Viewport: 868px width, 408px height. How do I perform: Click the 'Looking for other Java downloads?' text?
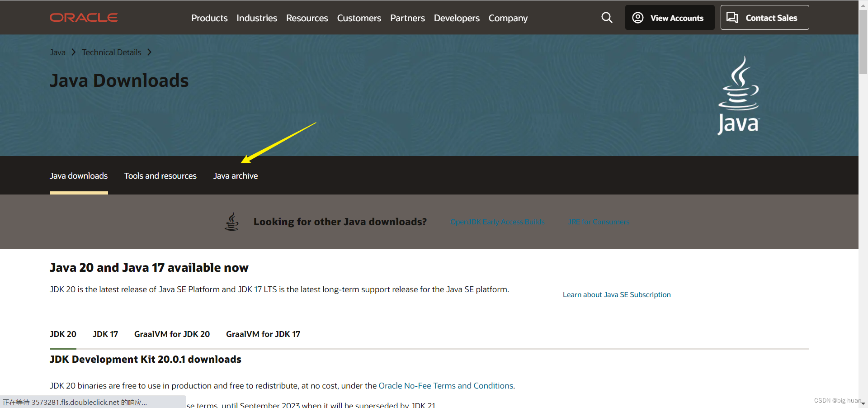[340, 222]
